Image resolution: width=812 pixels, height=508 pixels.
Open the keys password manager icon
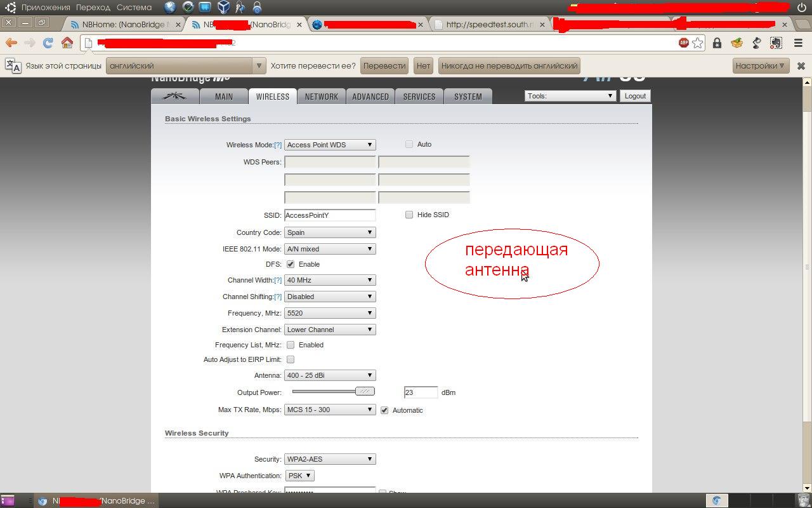coord(240,8)
